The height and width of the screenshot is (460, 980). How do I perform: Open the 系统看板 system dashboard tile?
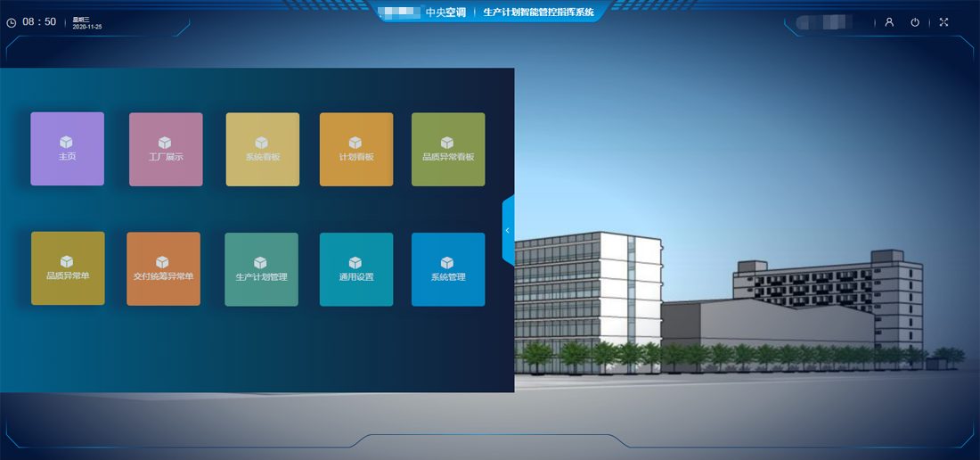pyautogui.click(x=262, y=149)
